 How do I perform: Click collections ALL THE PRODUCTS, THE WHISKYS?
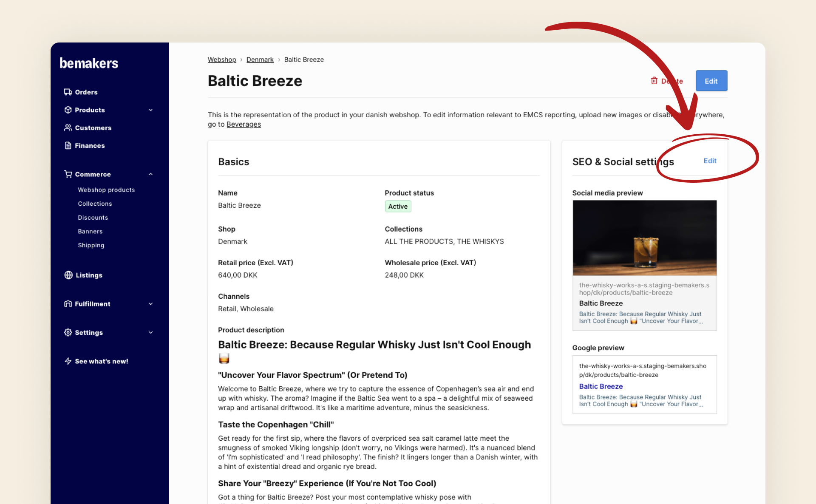444,241
